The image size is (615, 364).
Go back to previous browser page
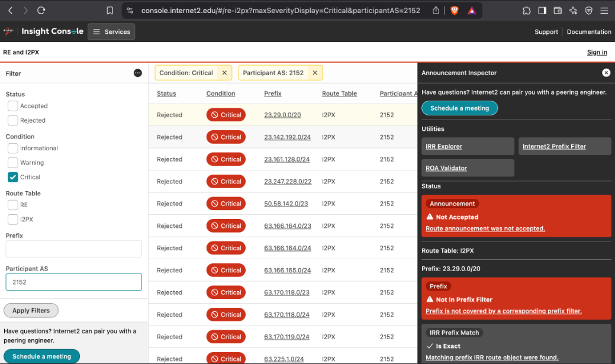(11, 11)
